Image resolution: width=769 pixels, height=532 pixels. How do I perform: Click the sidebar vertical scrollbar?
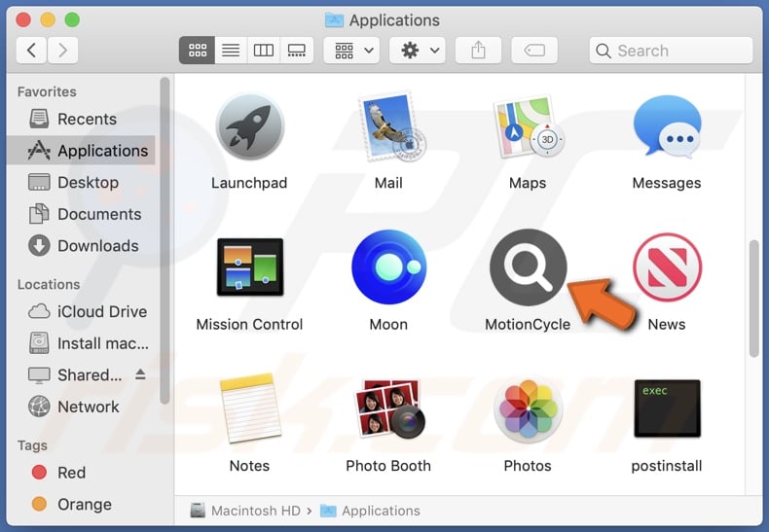click(165, 240)
